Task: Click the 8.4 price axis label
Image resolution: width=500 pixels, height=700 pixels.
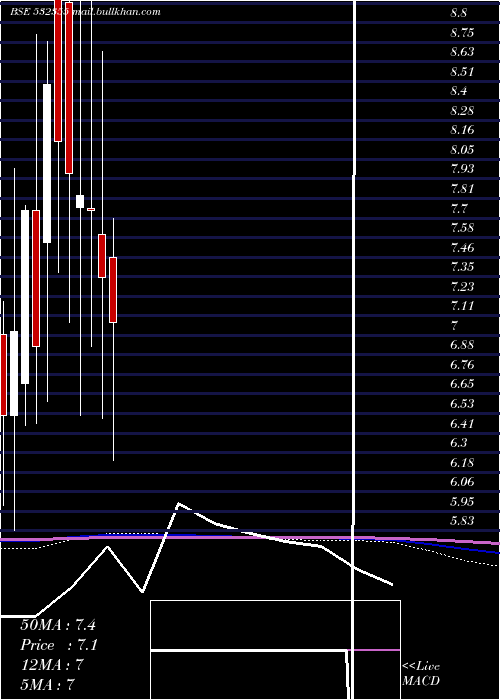Action: (x=458, y=91)
